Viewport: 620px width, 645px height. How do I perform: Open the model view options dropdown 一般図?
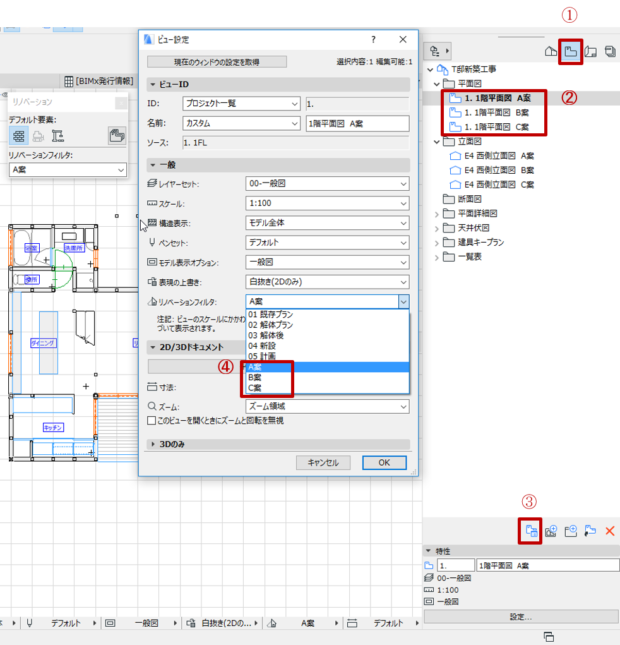point(327,262)
